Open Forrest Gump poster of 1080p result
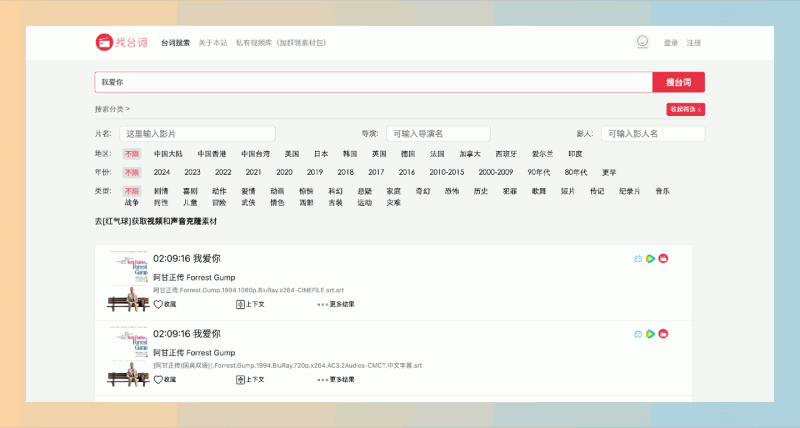800x428 pixels. coord(128,281)
